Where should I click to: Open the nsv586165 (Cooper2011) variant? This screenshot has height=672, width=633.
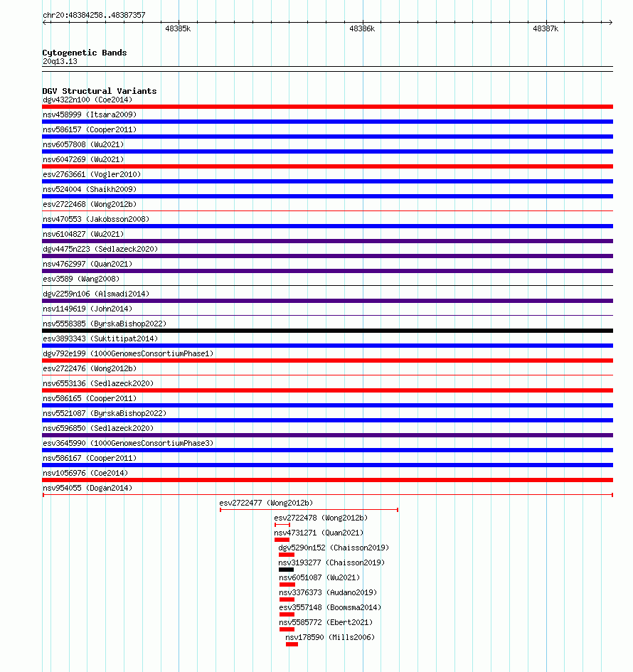(x=90, y=398)
